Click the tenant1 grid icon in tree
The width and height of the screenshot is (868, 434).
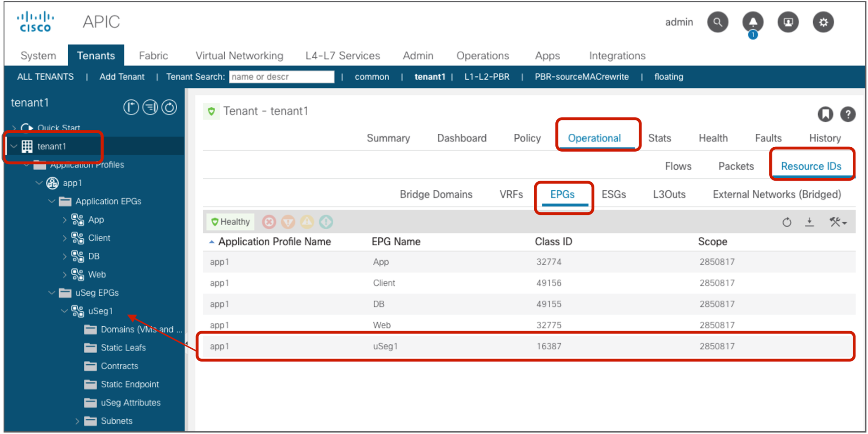pyautogui.click(x=27, y=146)
